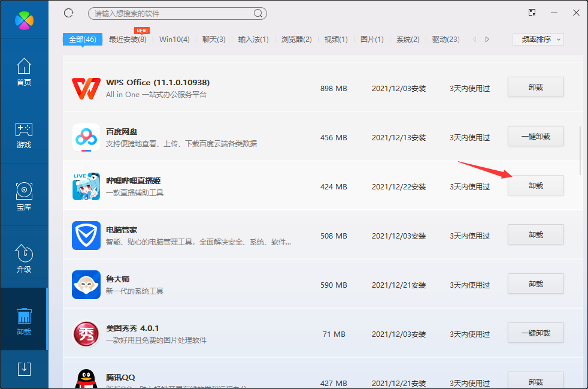Viewport: 588px width, 389px height.
Task: One-click uninstall 百度网盘
Action: [536, 136]
